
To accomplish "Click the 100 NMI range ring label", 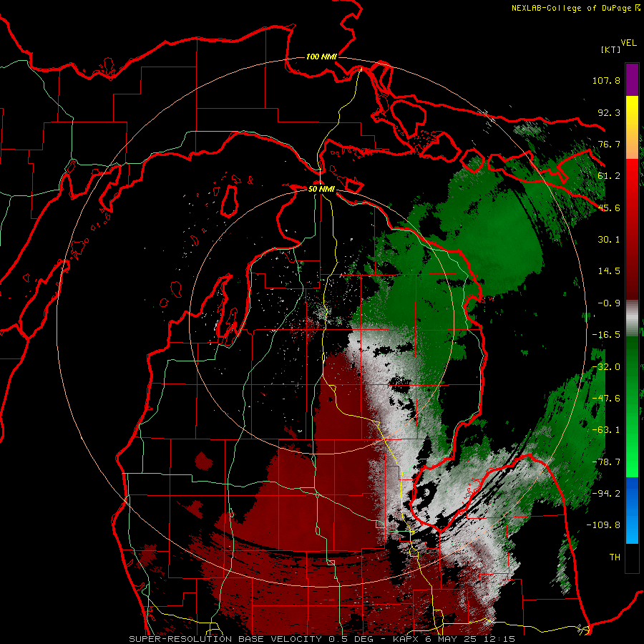I will 321,57.
